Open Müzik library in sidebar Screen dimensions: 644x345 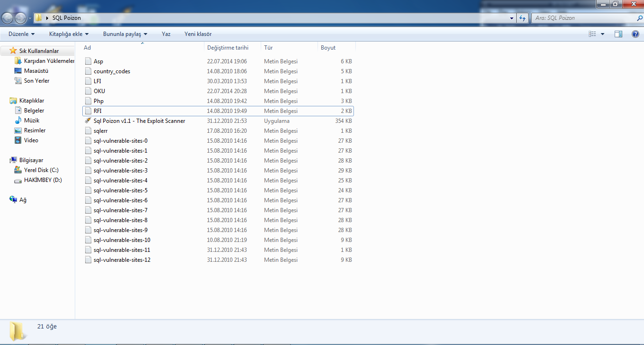tap(32, 121)
